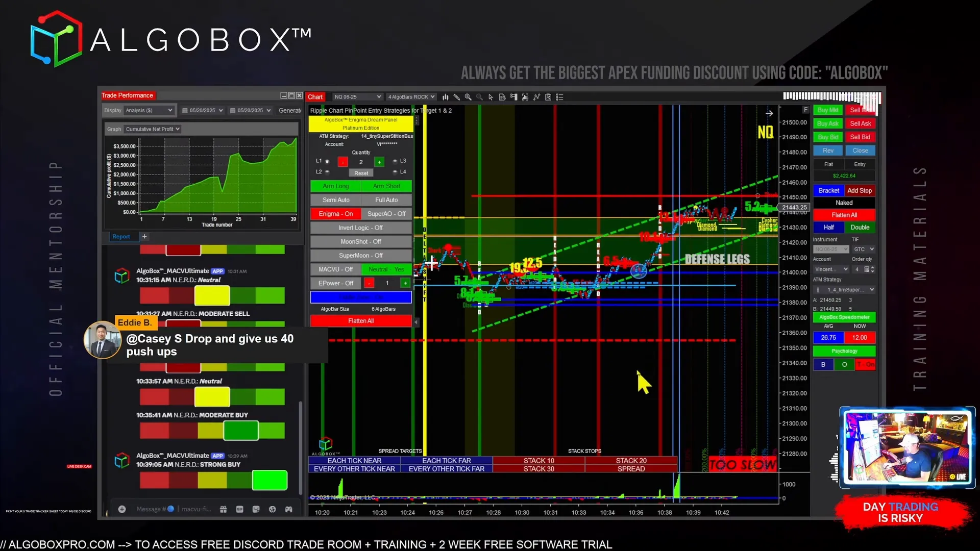Screen dimensions: 980x551
Task: Open the Chart Trader toolbar icon
Action: [513, 97]
